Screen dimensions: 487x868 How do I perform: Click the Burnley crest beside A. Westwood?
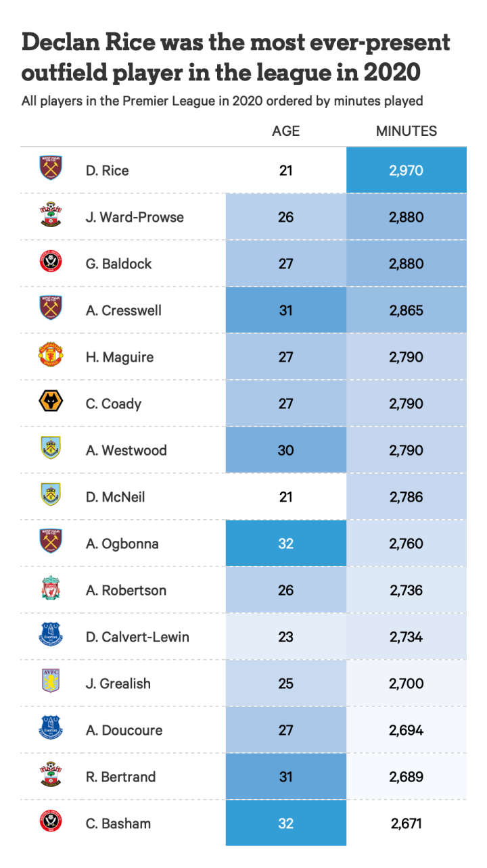point(51,449)
